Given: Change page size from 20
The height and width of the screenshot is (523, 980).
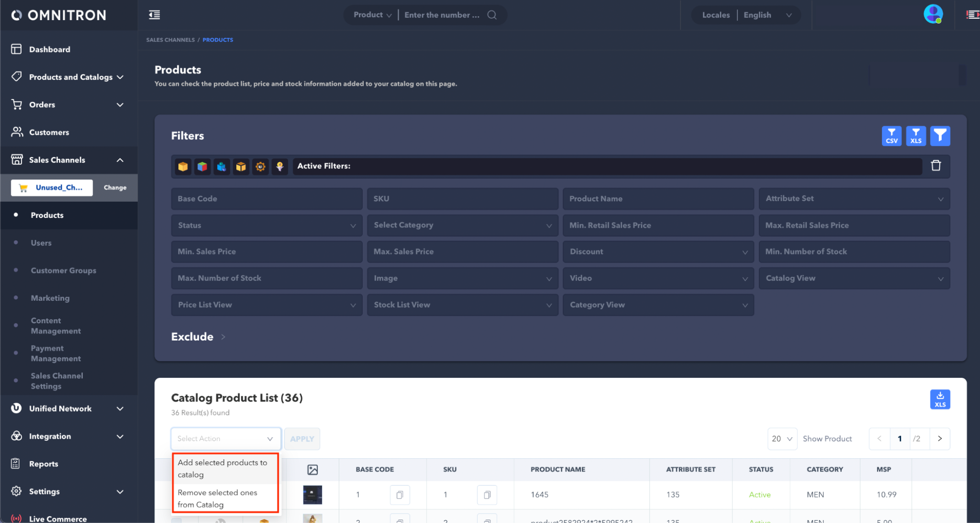Looking at the screenshot, I should point(781,439).
